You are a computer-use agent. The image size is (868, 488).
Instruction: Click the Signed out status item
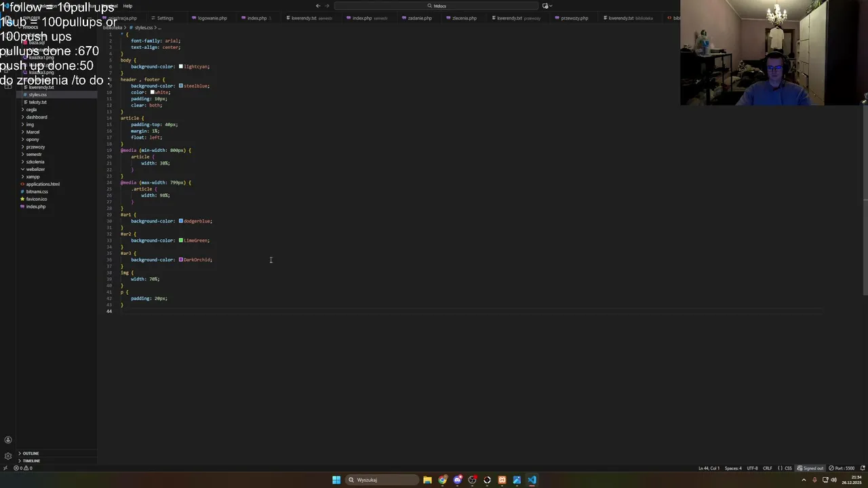coord(810,468)
